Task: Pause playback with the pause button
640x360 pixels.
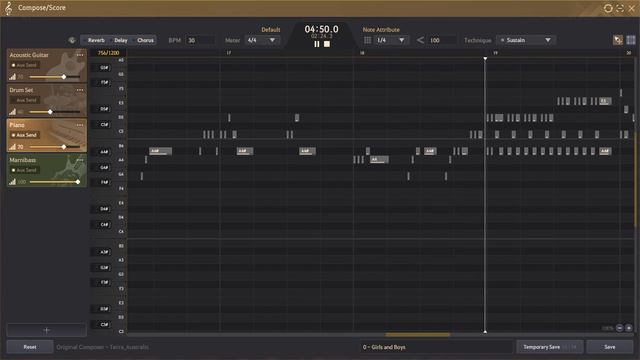Action: coord(317,44)
